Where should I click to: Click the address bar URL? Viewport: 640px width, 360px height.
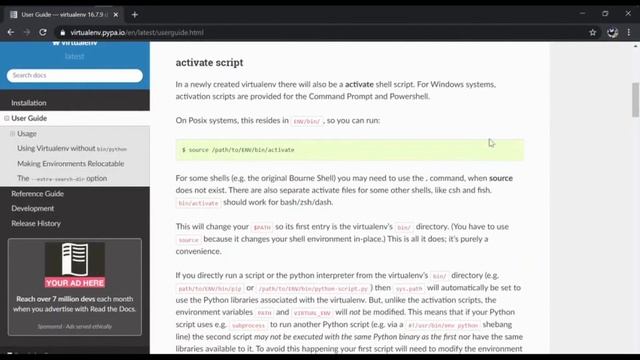point(137,33)
